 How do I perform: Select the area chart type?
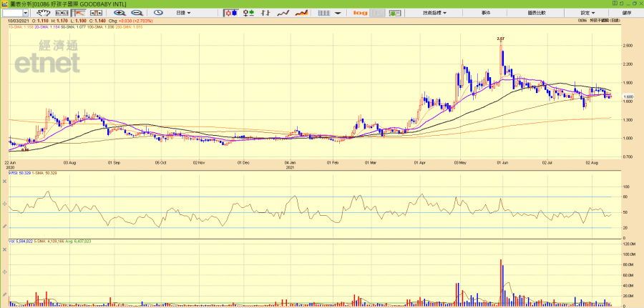pyautogui.click(x=301, y=13)
